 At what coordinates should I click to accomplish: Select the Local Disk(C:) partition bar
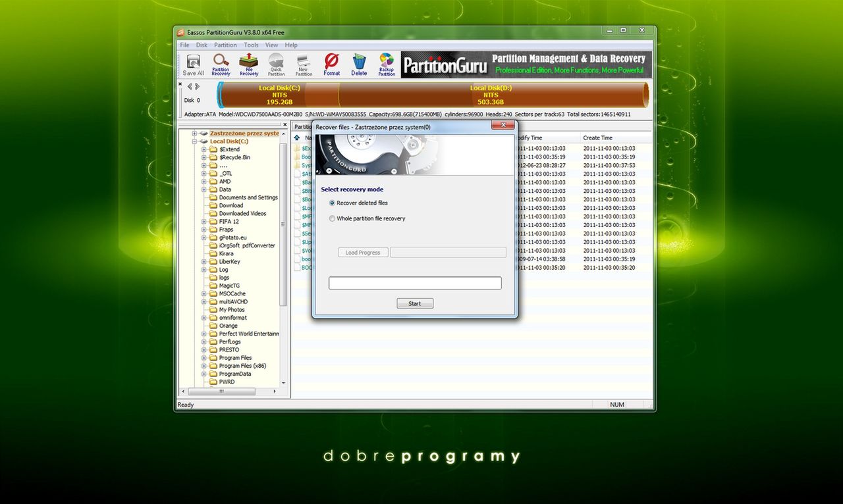point(279,95)
